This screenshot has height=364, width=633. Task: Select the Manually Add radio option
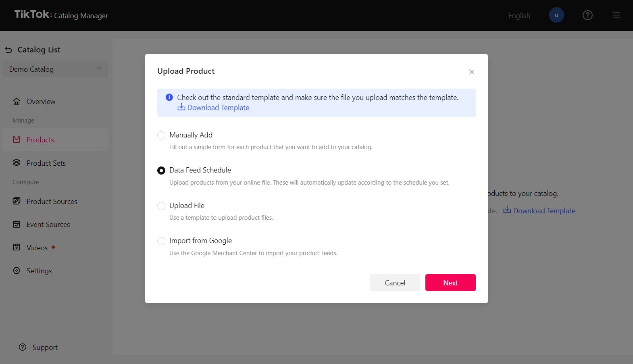click(x=161, y=135)
